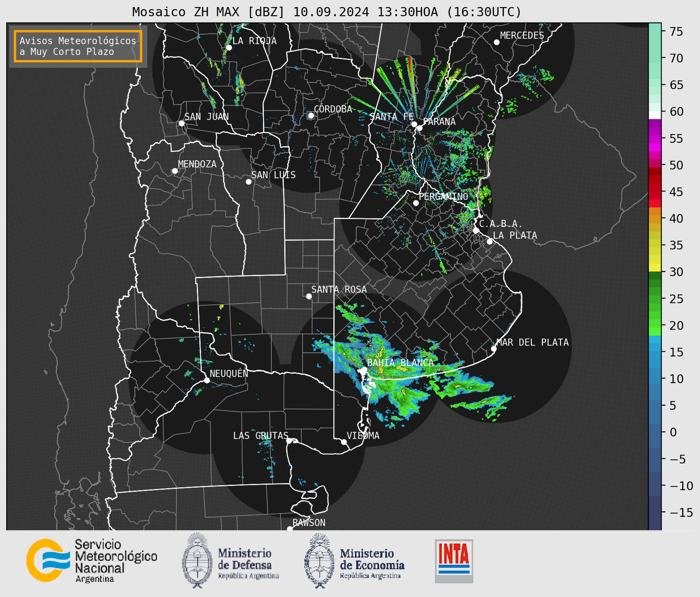This screenshot has height=597, width=700.
Task: Click the BAHÍA BLANCA city label
Action: click(x=400, y=363)
